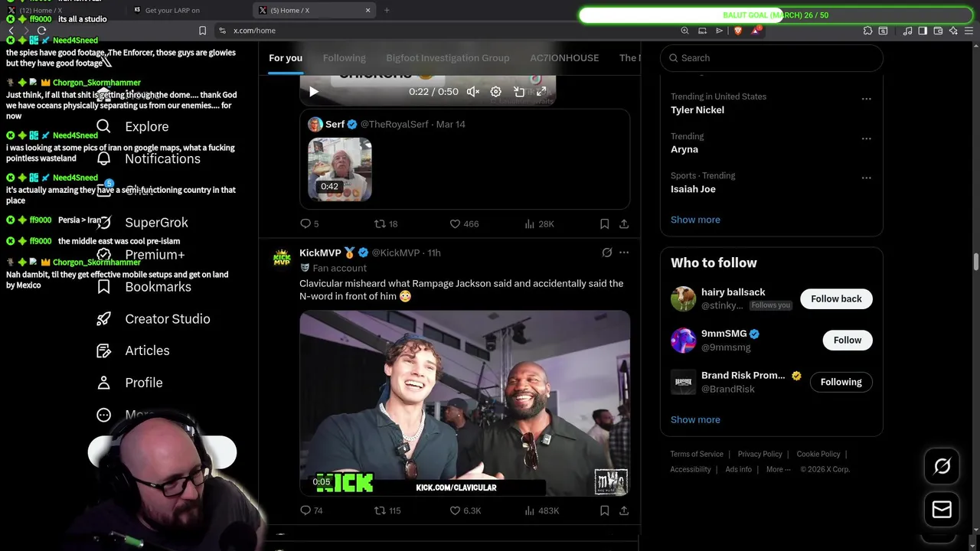Screen dimensions: 980x551
Task: Reload the page with refresh button
Action: tap(41, 31)
